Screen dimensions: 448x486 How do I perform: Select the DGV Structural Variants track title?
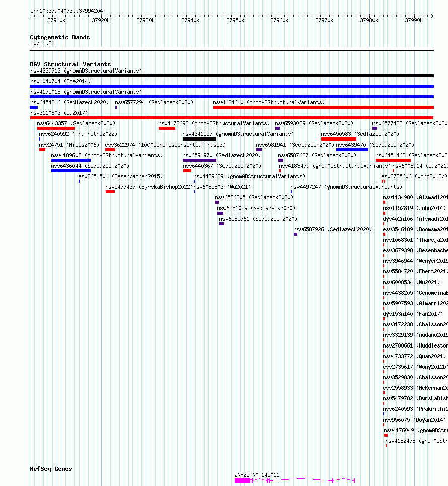pyautogui.click(x=70, y=64)
